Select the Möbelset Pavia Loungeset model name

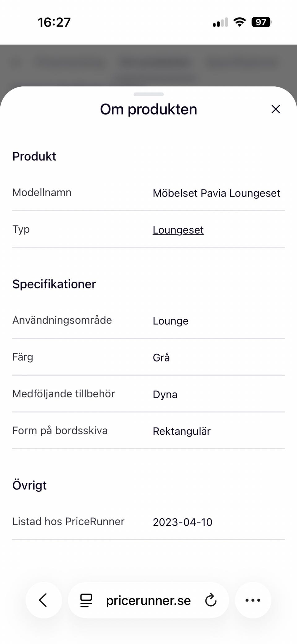[x=216, y=193]
